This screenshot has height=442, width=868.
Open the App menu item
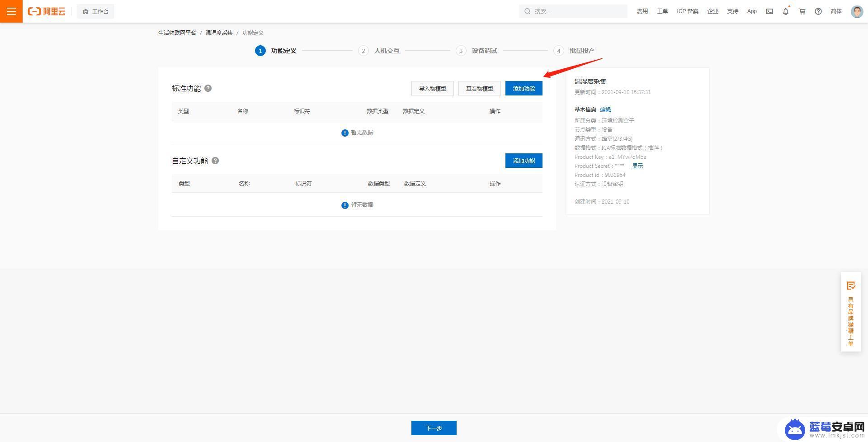pyautogui.click(x=752, y=11)
